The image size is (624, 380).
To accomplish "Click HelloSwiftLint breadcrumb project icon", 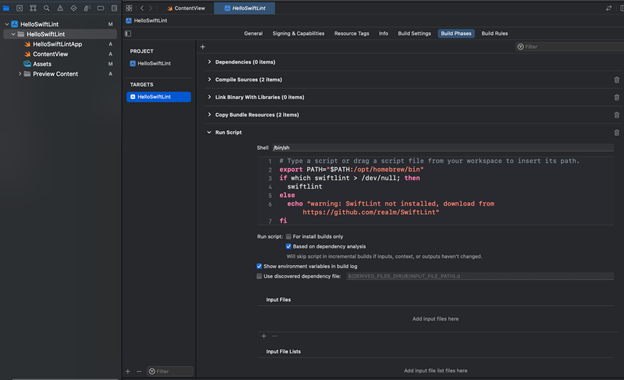I will pyautogui.click(x=129, y=20).
